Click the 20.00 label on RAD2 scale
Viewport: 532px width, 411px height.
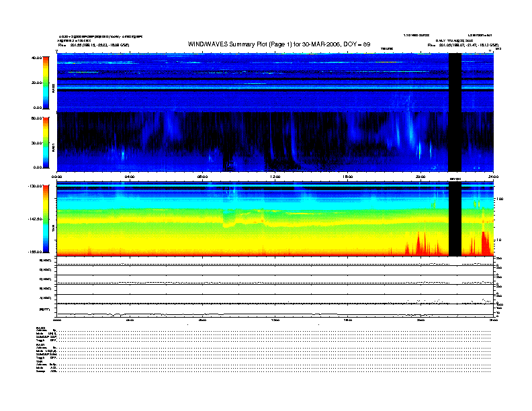(x=37, y=83)
